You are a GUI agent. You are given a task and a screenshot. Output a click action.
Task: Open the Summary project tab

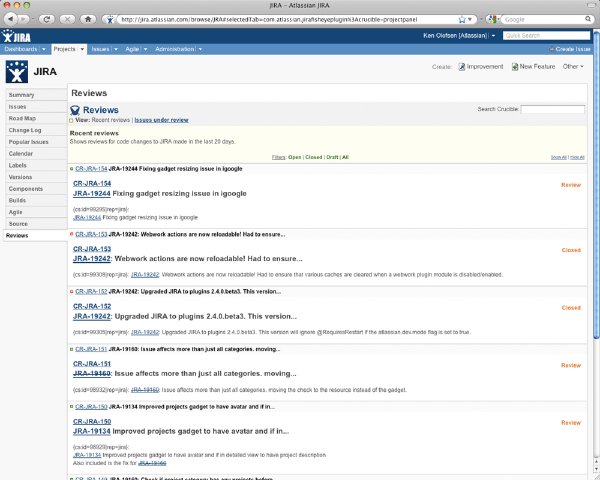pos(36,95)
